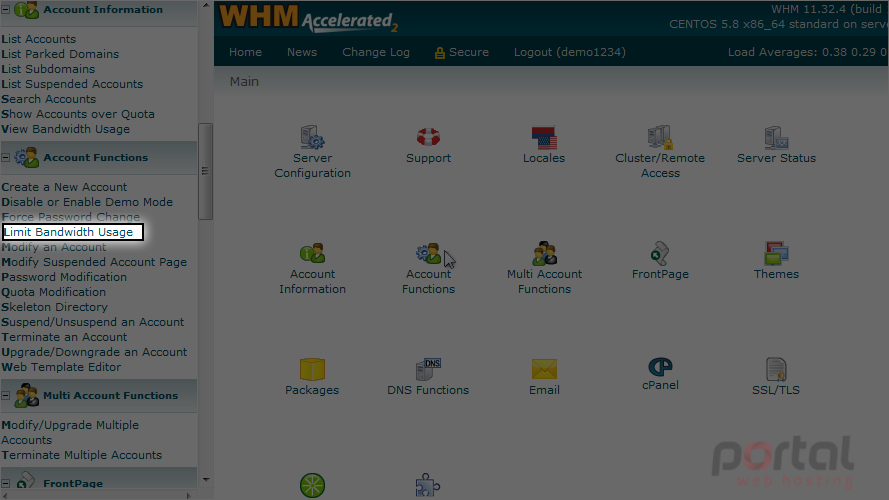This screenshot has height=500, width=889.
Task: Click the sidebar scroll up arrow
Action: coord(205,5)
